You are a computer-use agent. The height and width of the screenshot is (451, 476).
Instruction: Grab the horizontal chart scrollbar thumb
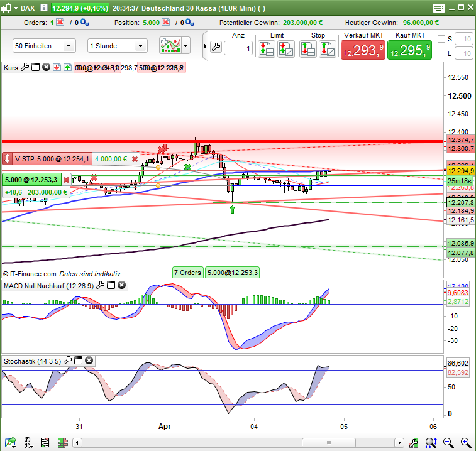coord(329,443)
